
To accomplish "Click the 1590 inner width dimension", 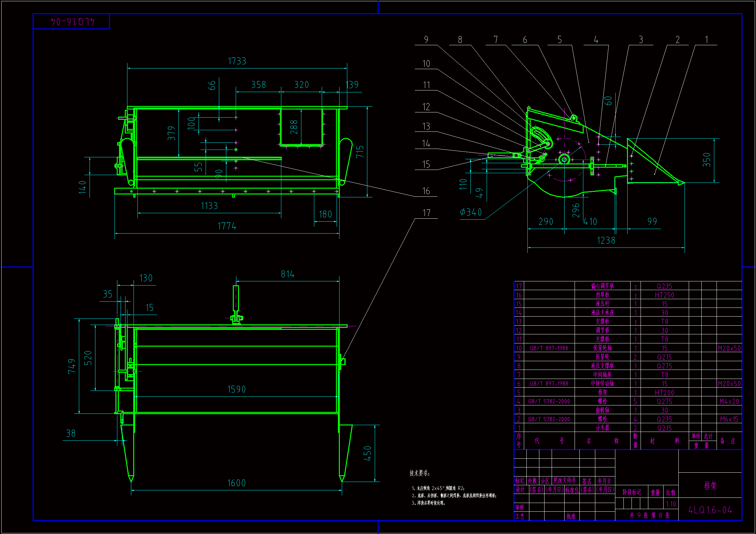I will [x=236, y=390].
